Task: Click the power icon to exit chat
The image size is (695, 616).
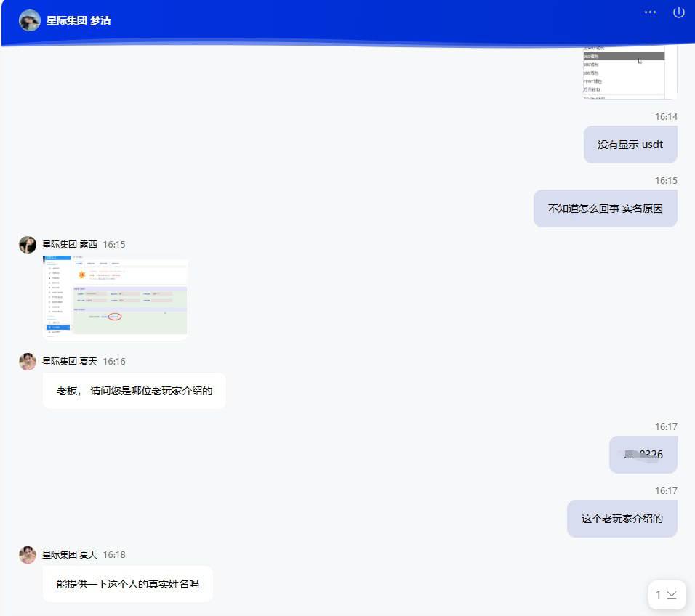Action: [679, 12]
